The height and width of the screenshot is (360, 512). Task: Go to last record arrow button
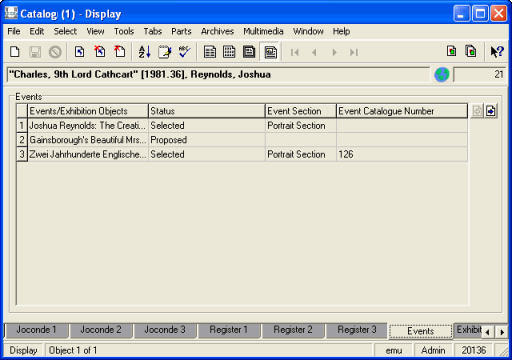click(354, 52)
